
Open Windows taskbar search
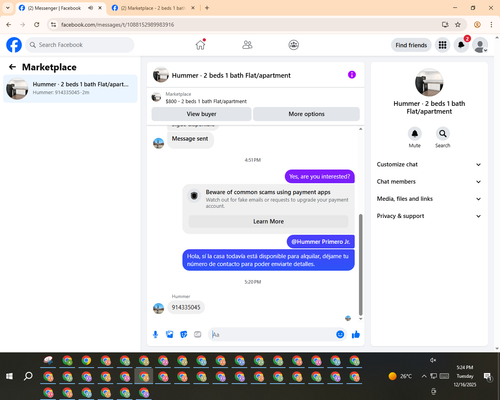coord(28,376)
